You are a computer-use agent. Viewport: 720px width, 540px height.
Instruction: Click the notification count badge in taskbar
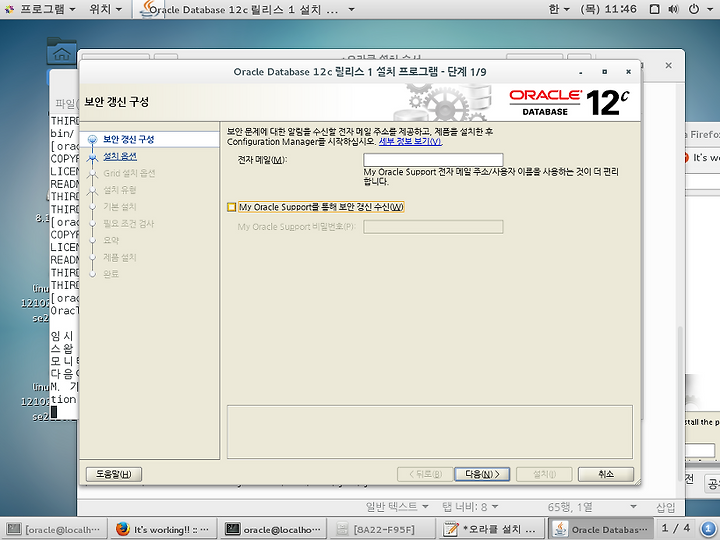tap(708, 529)
